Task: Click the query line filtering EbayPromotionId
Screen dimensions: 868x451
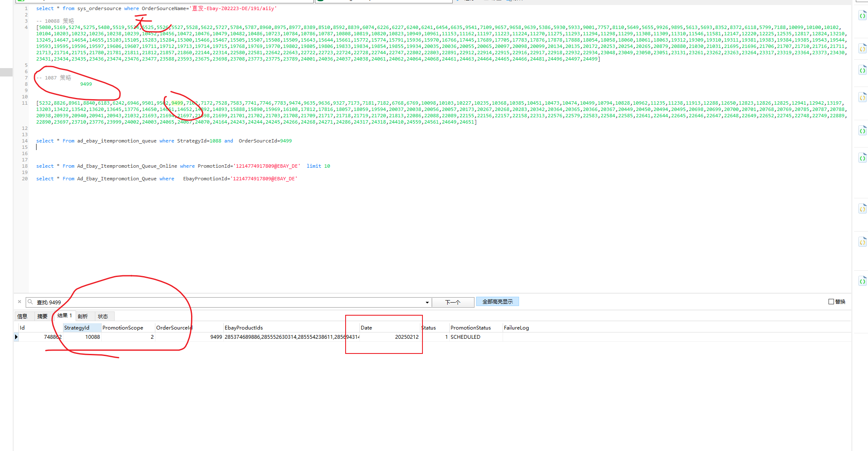Action: (167, 179)
